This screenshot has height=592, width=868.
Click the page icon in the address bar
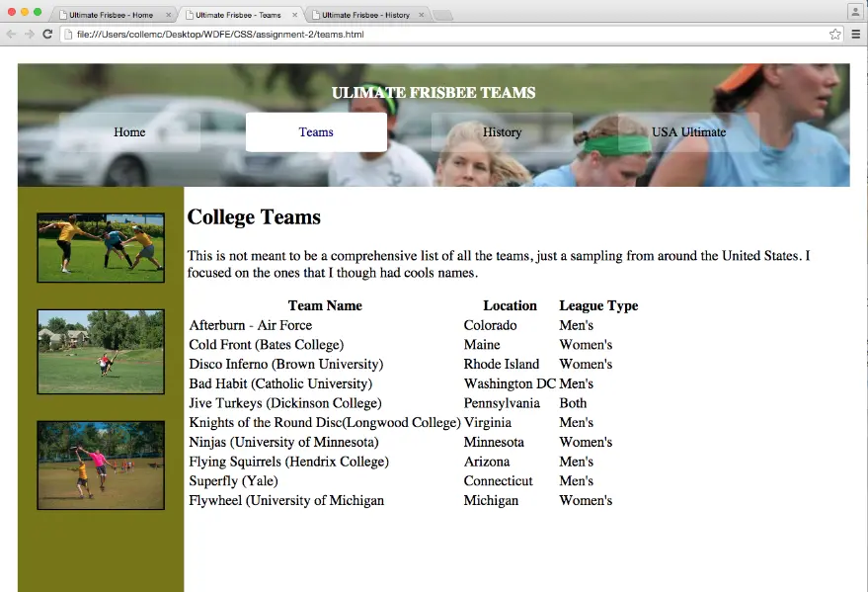69,33
